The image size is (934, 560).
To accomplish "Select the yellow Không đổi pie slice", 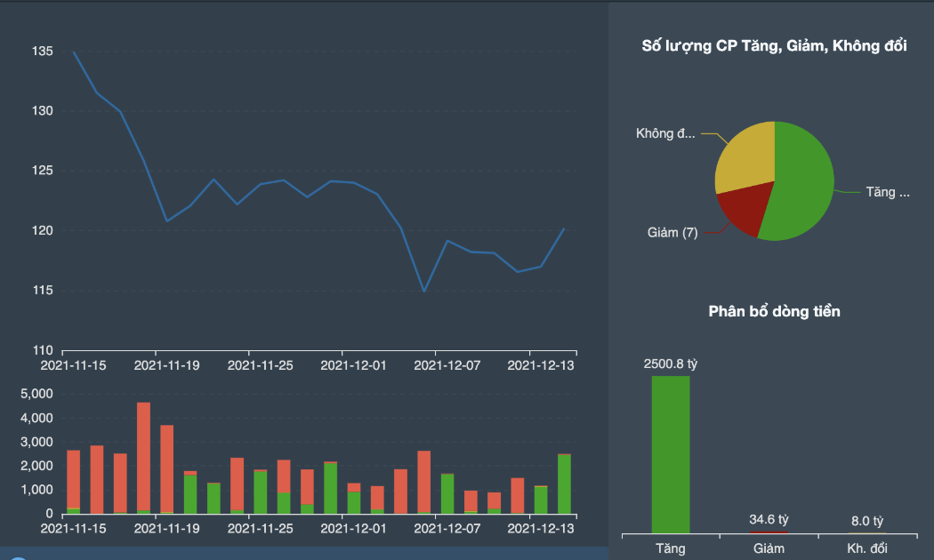I will [x=745, y=155].
